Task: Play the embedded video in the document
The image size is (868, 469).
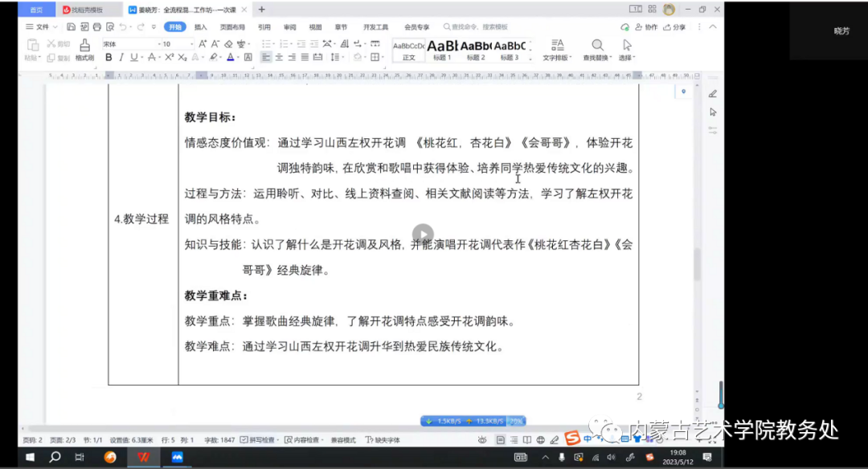Action: click(422, 234)
